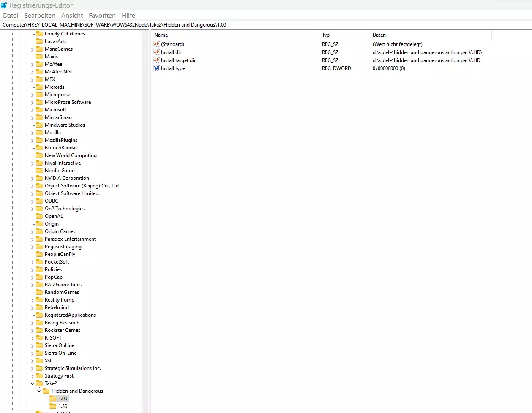Select the RAD Game Tools key
This screenshot has width=532, height=413.
pyautogui.click(x=63, y=285)
